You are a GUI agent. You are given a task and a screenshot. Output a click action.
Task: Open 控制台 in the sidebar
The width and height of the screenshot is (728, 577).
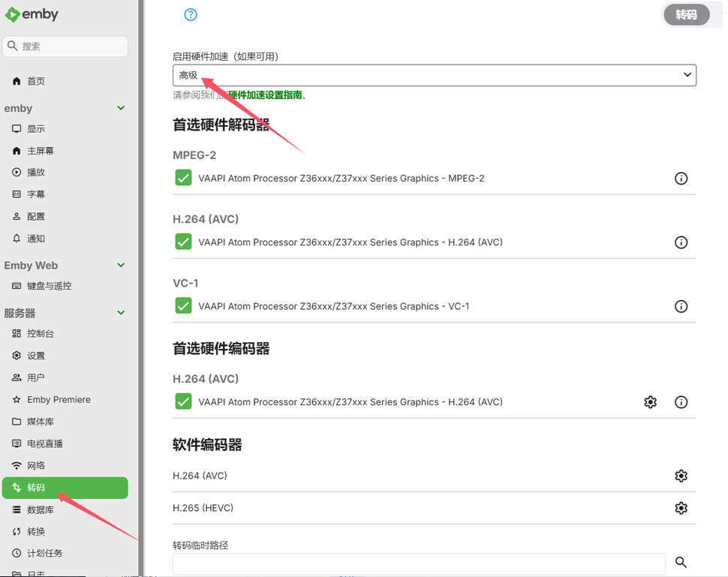point(41,334)
